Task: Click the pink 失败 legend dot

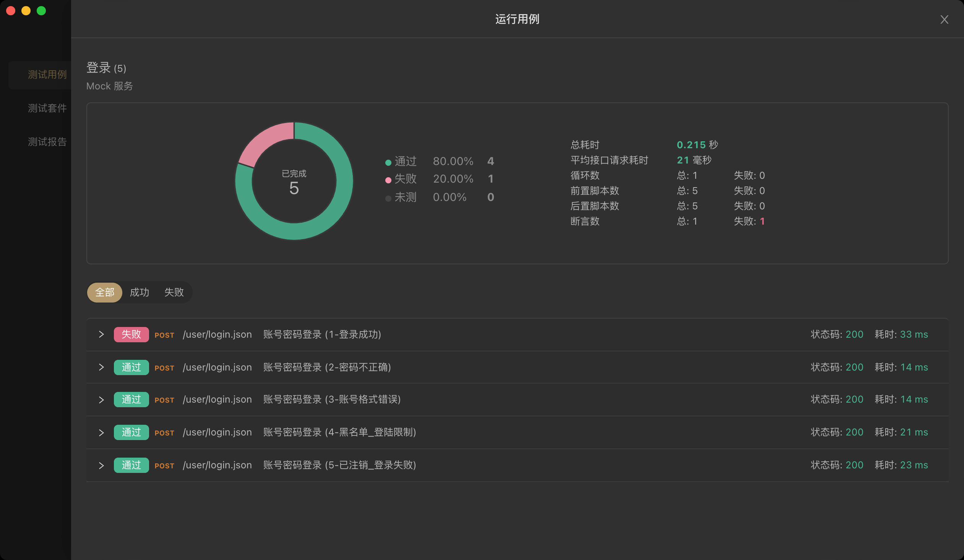Action: click(388, 180)
